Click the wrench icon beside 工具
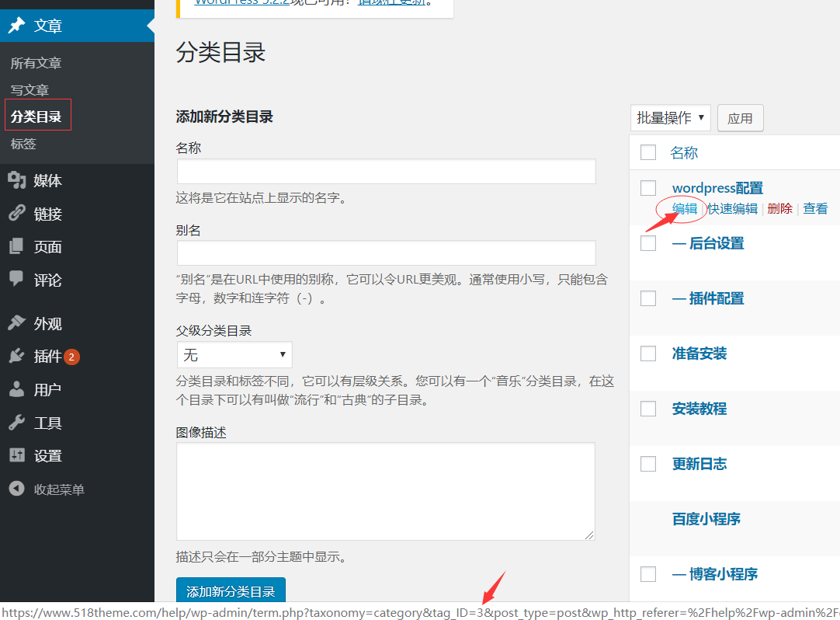The width and height of the screenshot is (840, 620). pos(16,422)
